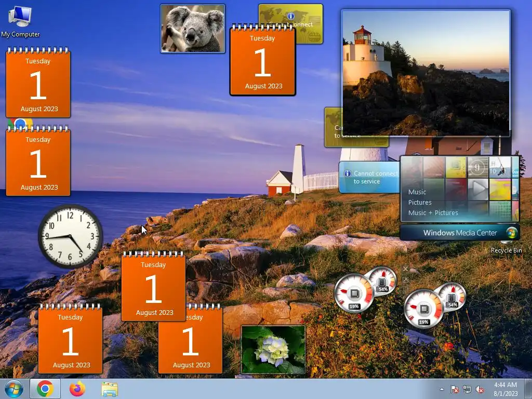Launch Firefox from the taskbar
Viewport: 532px width, 399px height.
coord(77,389)
